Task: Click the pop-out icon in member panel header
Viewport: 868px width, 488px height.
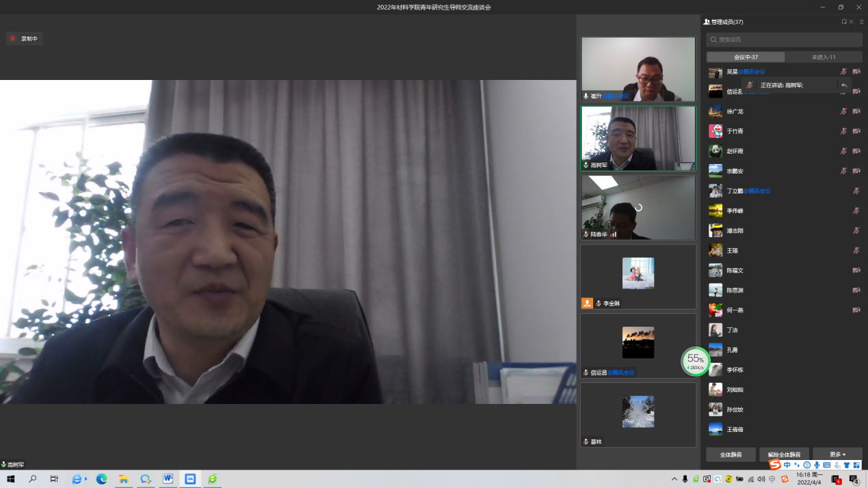Action: click(844, 22)
